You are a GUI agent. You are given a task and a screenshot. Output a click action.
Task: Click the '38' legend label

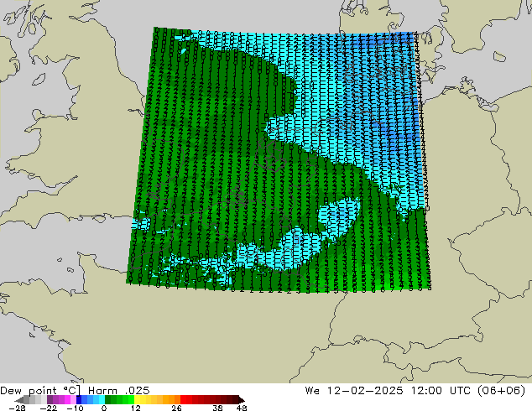(217, 408)
